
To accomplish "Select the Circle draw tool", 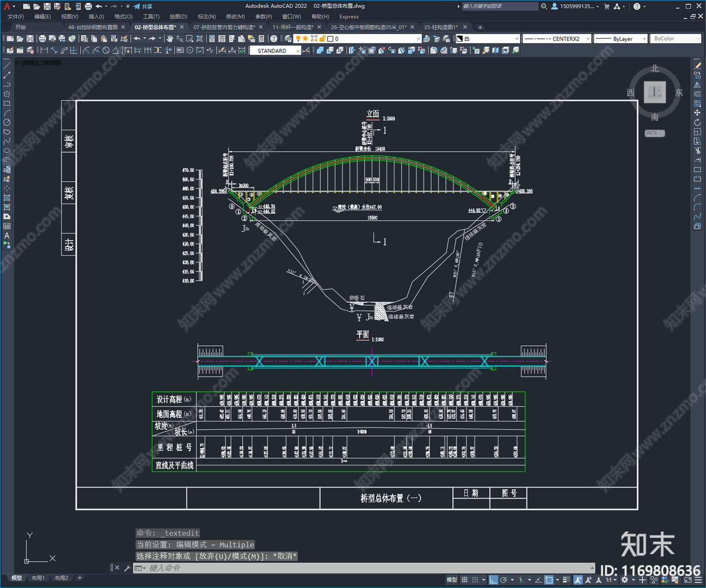I will tap(7, 122).
